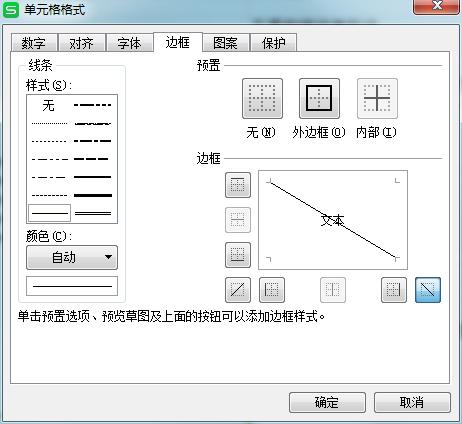Switch to the 图案 tab
The height and width of the screenshot is (424, 462).
click(x=226, y=43)
